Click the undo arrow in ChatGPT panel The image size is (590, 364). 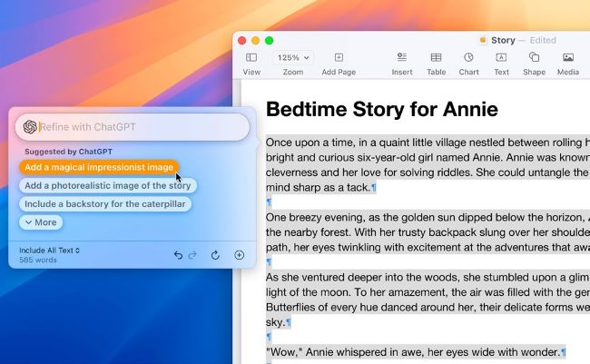(178, 255)
